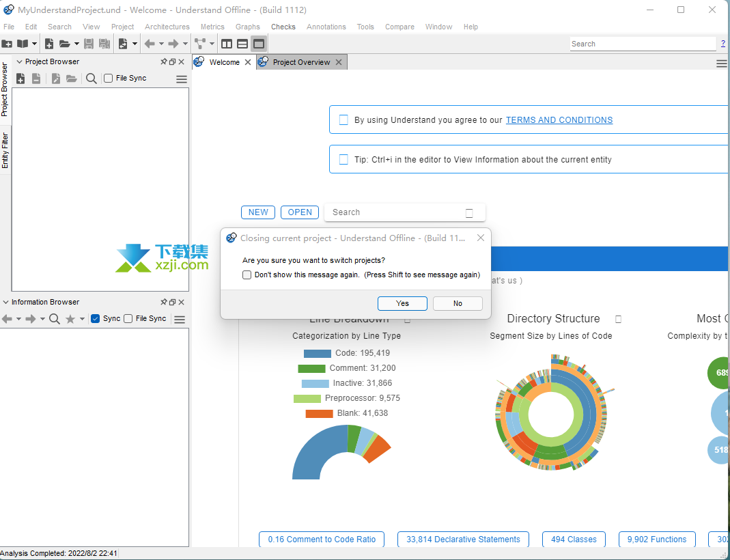The width and height of the screenshot is (730, 560).
Task: Open Project Browser hamburger menu
Action: pyautogui.click(x=182, y=80)
